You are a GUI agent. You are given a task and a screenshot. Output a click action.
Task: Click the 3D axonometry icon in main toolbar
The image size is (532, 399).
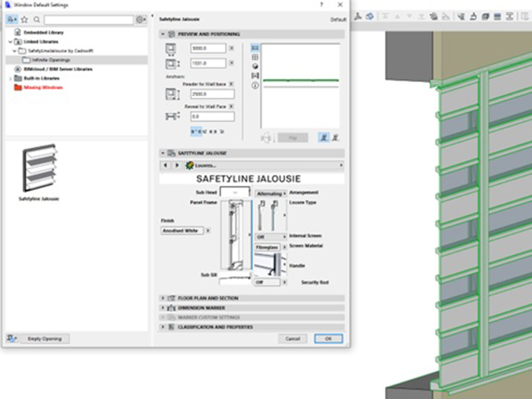click(x=358, y=16)
